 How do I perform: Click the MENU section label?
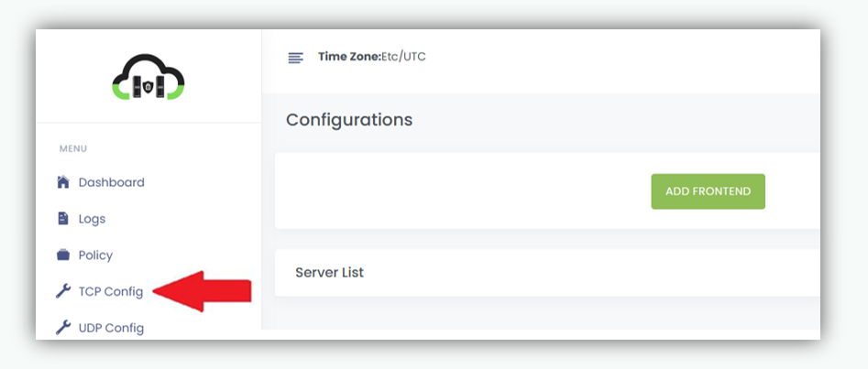click(x=73, y=148)
